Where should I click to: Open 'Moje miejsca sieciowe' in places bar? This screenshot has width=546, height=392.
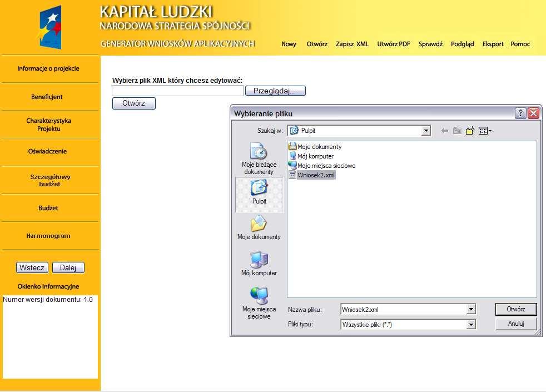pyautogui.click(x=259, y=303)
